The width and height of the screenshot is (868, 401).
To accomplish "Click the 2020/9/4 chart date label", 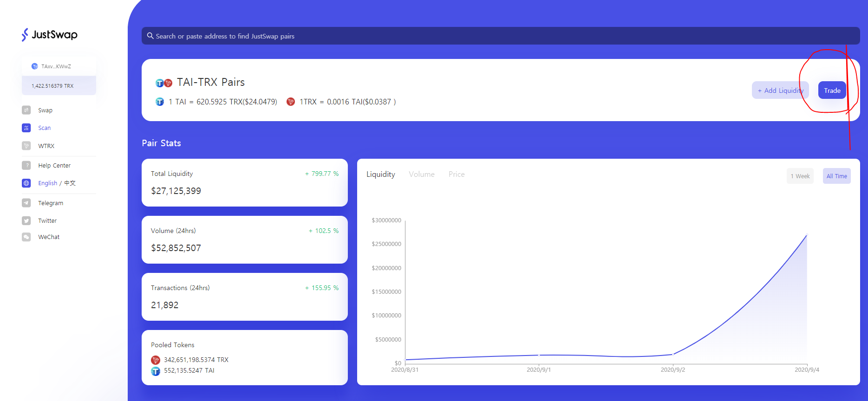I will coord(807,370).
